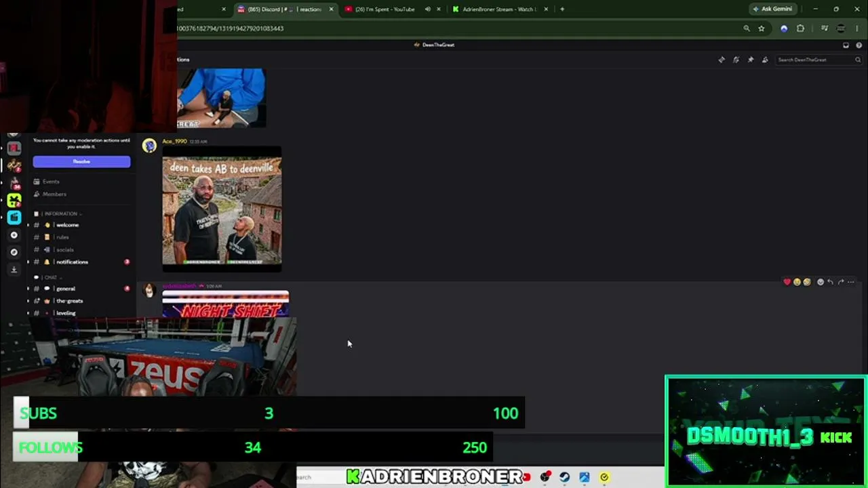
Task: Open the 'deen takes AB to deenville' image
Action: tap(222, 211)
